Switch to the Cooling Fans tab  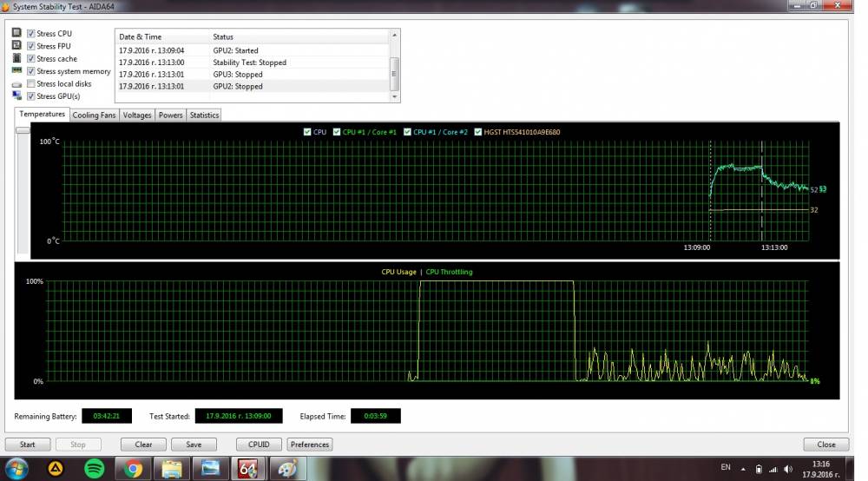[x=94, y=115]
